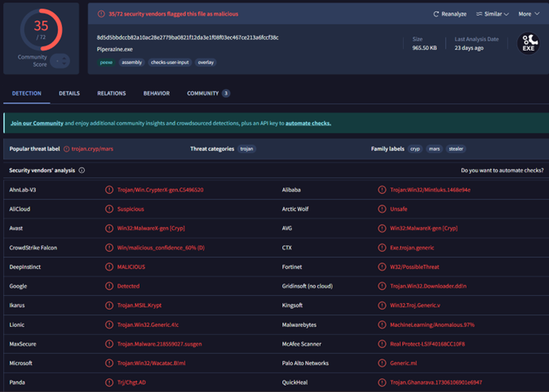
Task: Click the alert icon in Lionic row
Action: coord(109,325)
